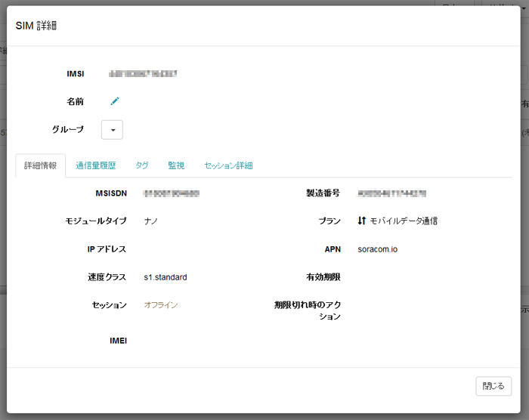The image size is (529, 420).
Task: Open the セッション詳細 tab
Action: pyautogui.click(x=228, y=165)
